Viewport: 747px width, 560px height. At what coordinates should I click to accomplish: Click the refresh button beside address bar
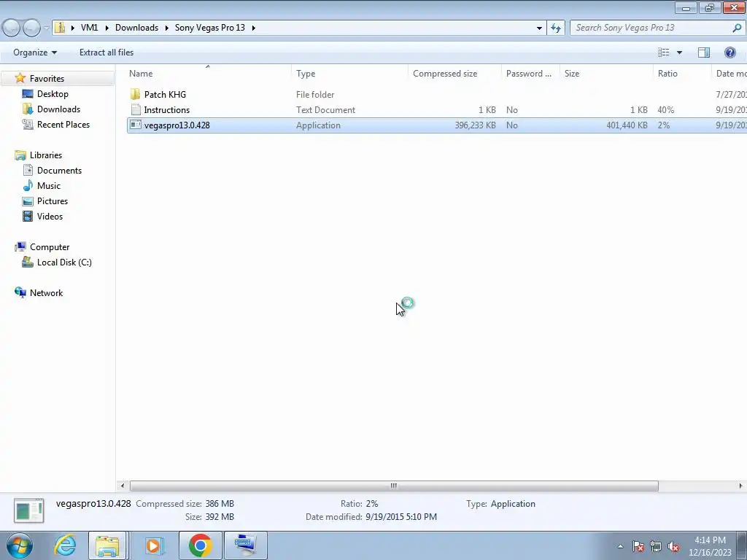[x=555, y=28]
